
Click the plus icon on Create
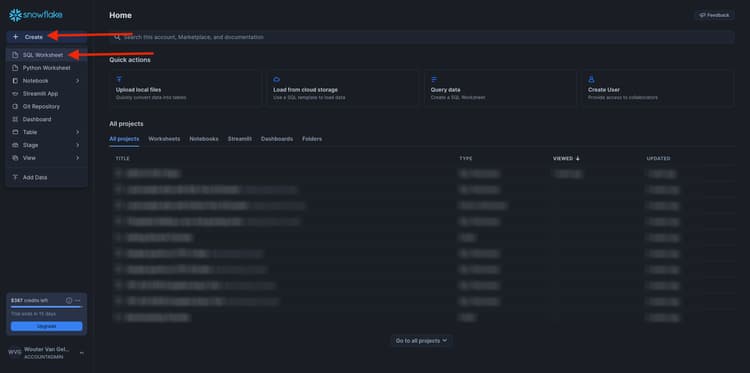(x=16, y=37)
